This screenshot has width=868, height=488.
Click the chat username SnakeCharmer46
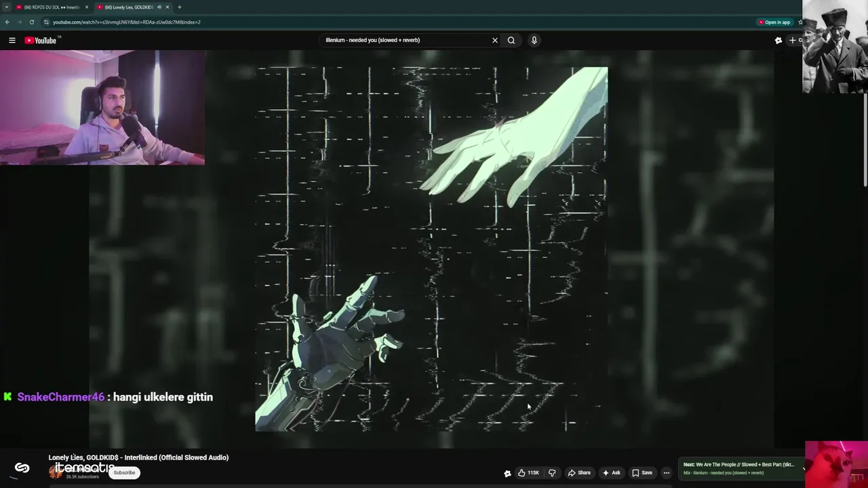tap(61, 397)
